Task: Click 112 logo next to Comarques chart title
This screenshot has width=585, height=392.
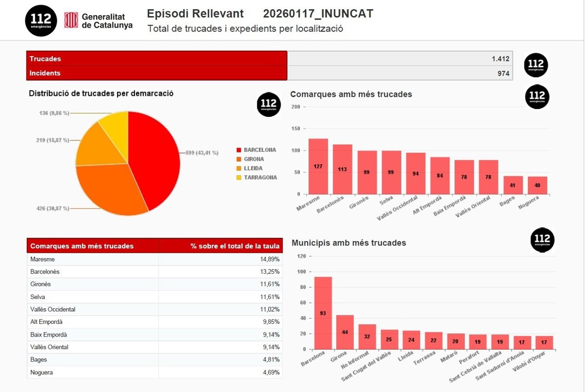Action: pos(537,96)
